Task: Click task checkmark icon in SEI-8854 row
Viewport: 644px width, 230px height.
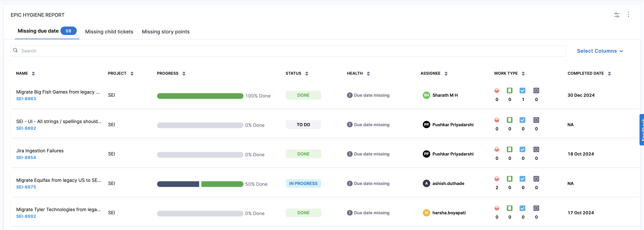Action: point(522,149)
